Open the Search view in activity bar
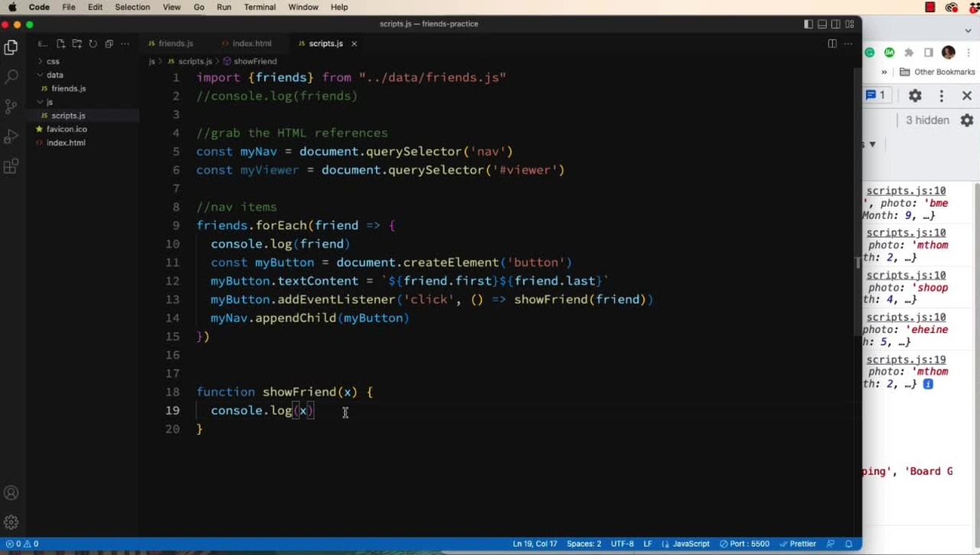This screenshot has width=980, height=555. 11,77
